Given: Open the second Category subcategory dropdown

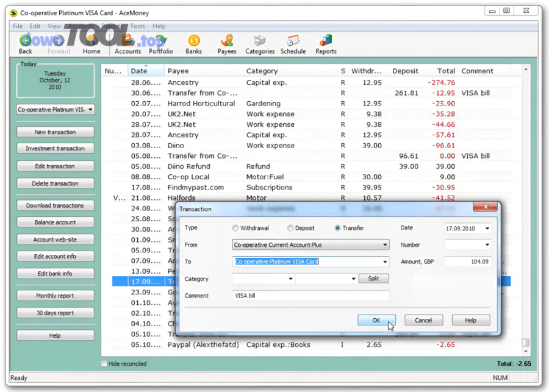Looking at the screenshot, I should tap(353, 279).
